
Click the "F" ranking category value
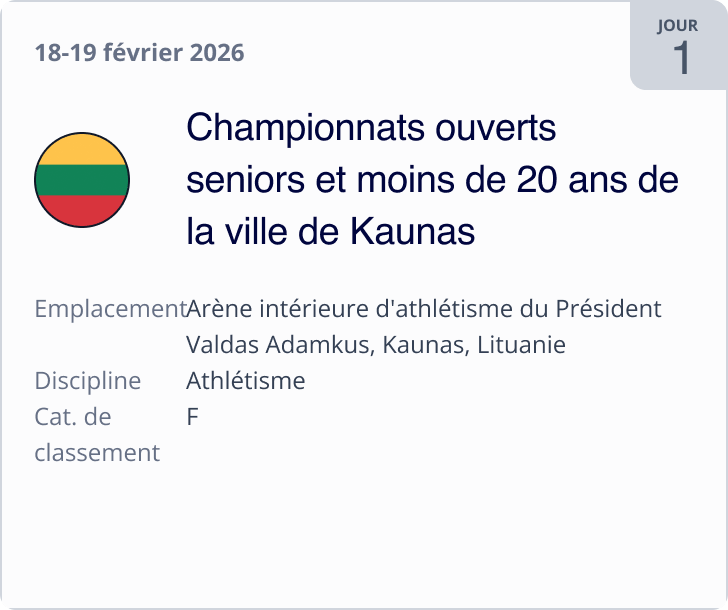[x=192, y=417]
